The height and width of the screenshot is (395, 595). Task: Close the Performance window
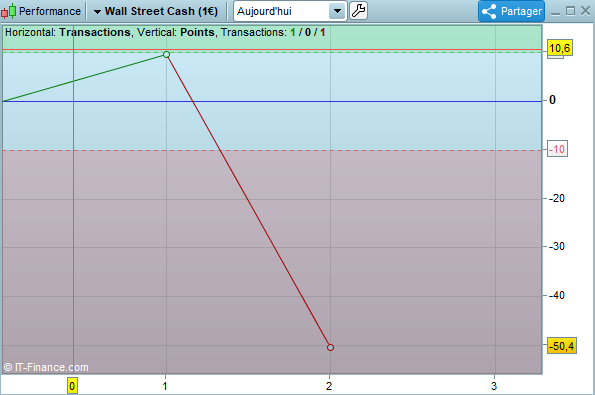tap(586, 11)
